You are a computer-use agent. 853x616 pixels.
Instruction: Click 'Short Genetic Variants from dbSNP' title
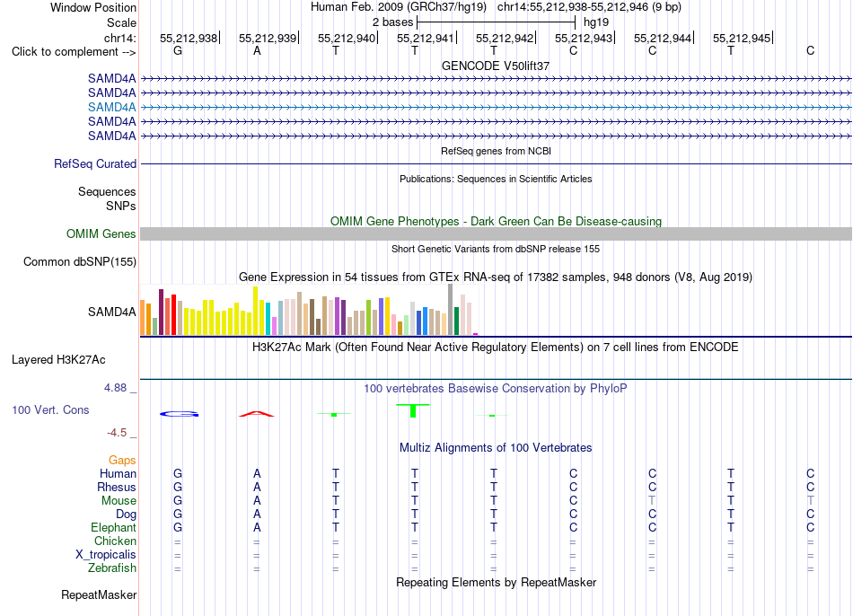(x=496, y=250)
